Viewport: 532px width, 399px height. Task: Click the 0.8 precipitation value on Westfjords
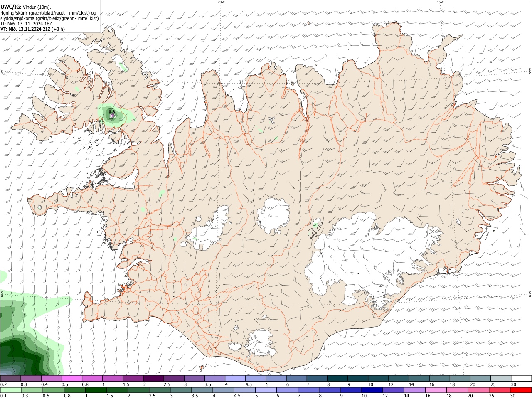(112, 112)
